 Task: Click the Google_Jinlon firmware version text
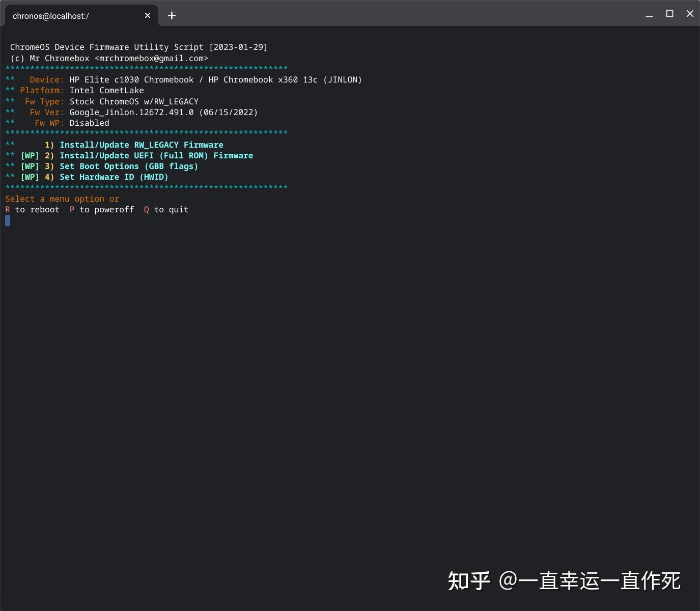tap(163, 113)
